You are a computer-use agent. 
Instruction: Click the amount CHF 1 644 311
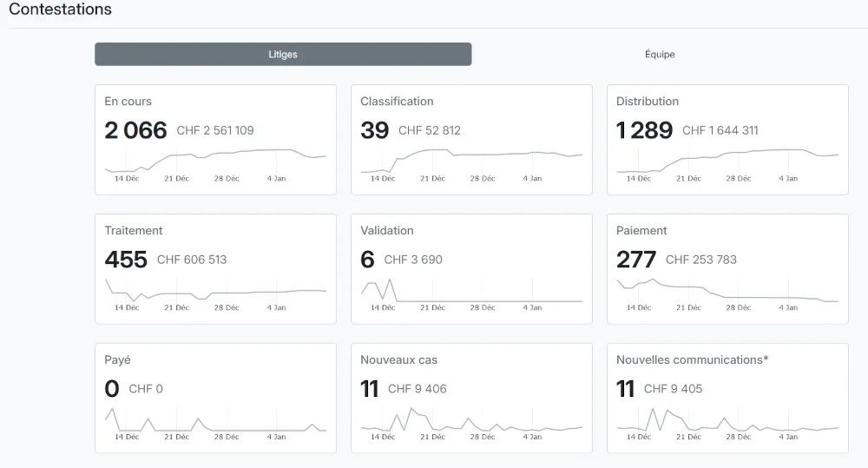tap(720, 130)
